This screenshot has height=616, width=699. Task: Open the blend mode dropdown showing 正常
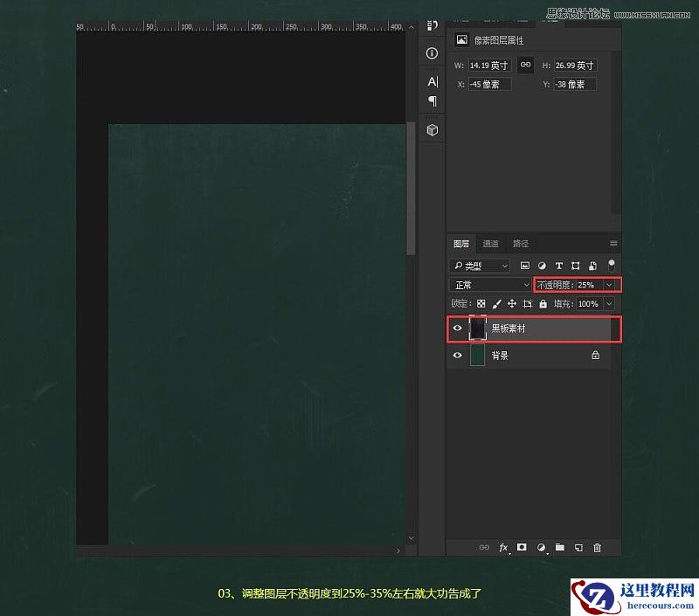point(488,284)
